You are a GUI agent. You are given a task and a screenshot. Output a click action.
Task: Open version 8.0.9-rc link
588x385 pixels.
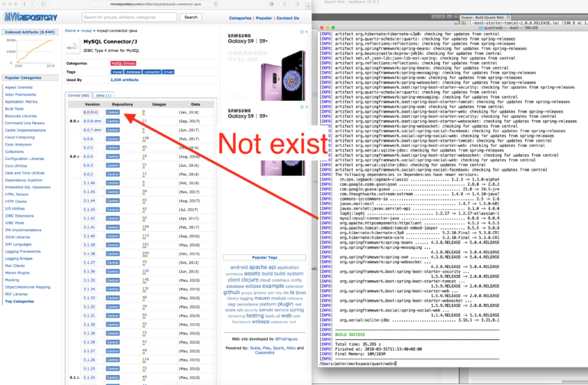pyautogui.click(x=91, y=113)
